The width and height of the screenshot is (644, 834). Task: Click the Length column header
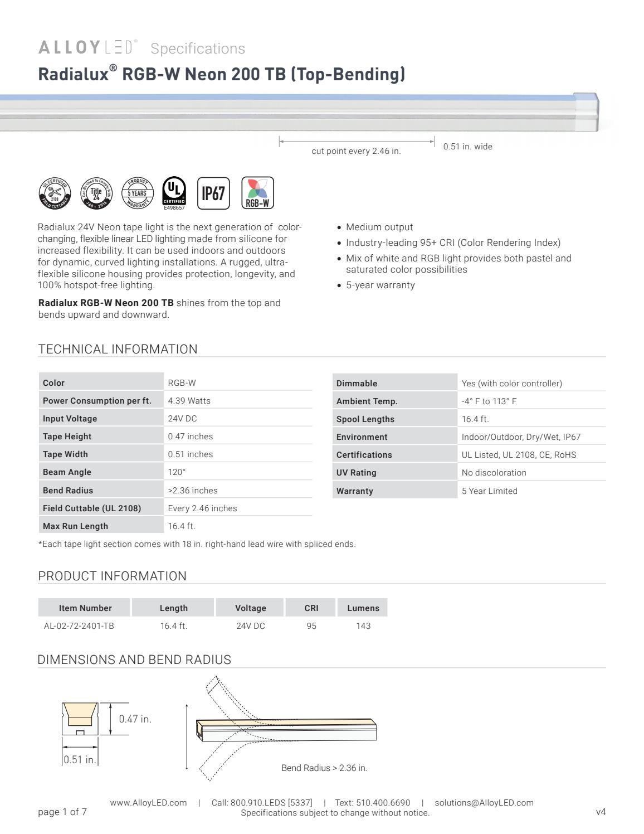174,608
